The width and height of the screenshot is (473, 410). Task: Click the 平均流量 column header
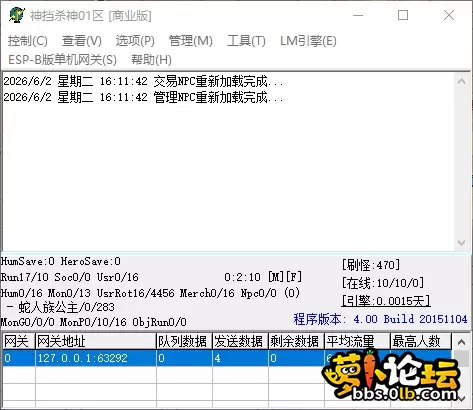[x=357, y=341]
